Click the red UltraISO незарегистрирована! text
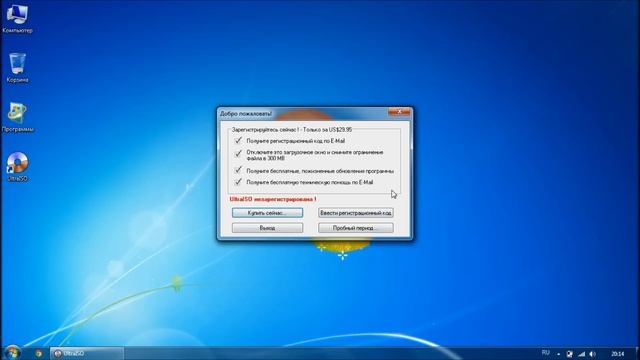The height and width of the screenshot is (360, 640). 273,199
